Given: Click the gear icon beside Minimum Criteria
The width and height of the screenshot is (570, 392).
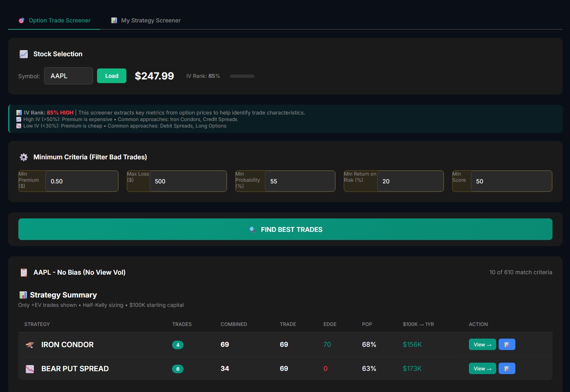Looking at the screenshot, I should (x=24, y=157).
